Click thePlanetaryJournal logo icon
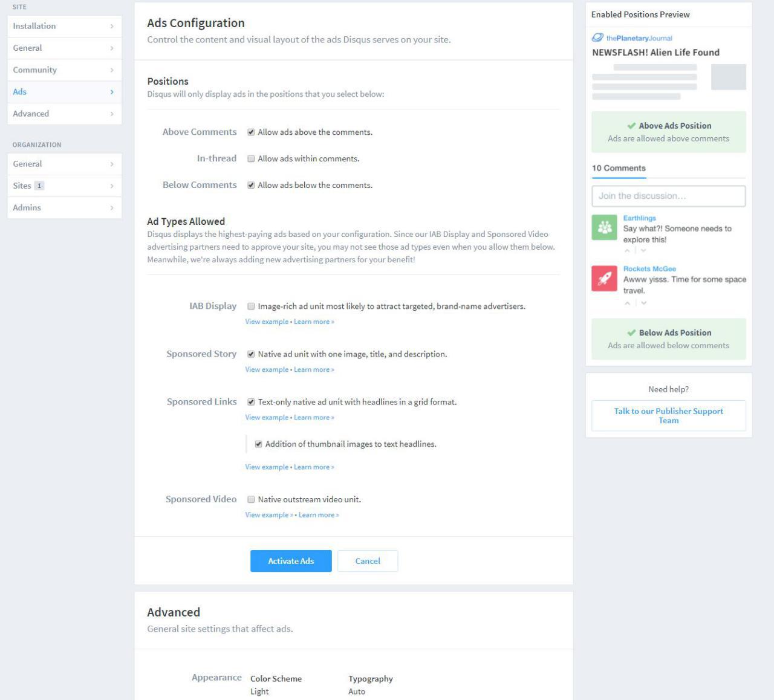This screenshot has width=774, height=700. tap(597, 37)
